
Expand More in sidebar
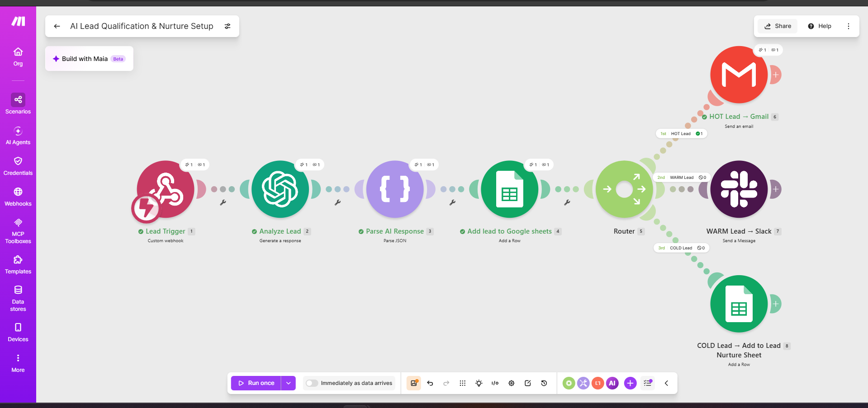click(x=18, y=363)
